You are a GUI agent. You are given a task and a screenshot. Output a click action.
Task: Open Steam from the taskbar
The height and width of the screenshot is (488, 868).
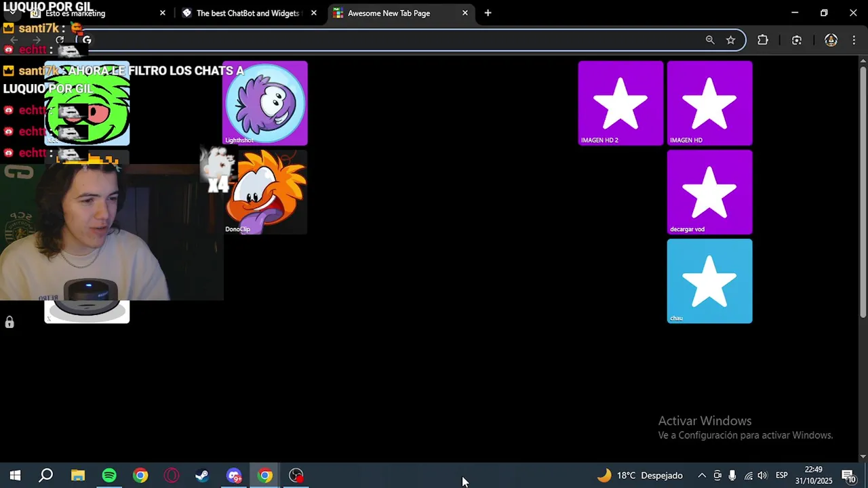point(202,475)
